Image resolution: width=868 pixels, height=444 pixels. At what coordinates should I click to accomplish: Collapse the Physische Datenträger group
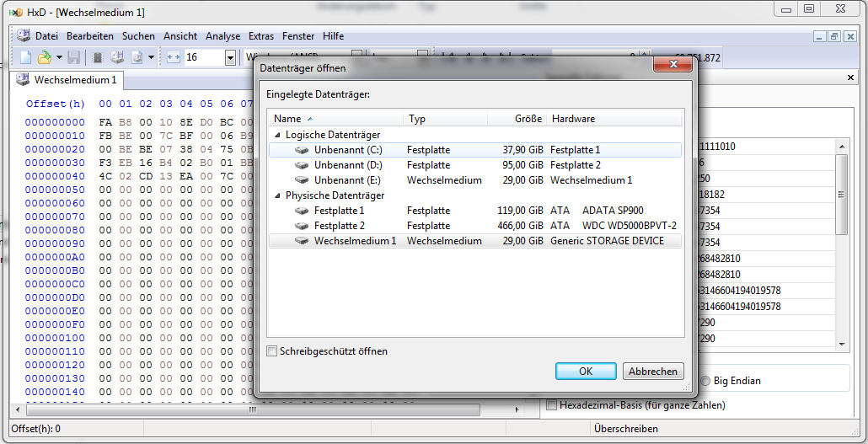[276, 195]
